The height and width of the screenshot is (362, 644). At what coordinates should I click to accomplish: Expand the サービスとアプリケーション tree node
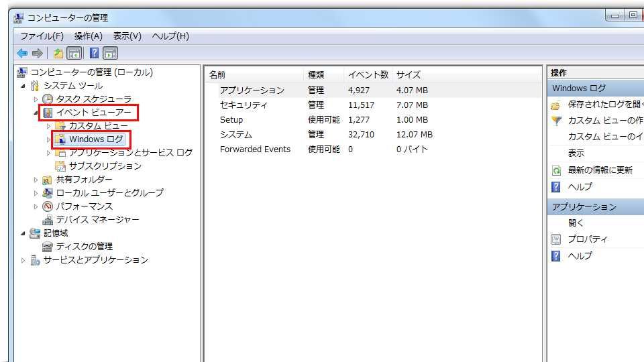(23, 260)
